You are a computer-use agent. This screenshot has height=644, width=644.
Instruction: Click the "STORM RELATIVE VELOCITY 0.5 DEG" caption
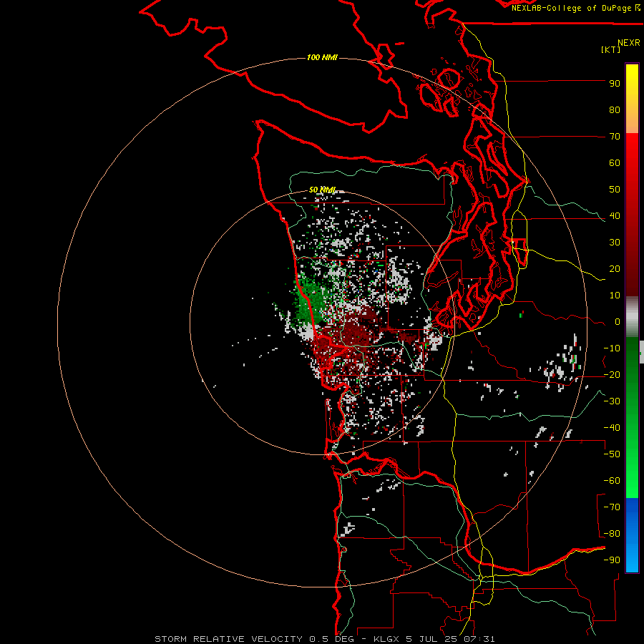(x=257, y=639)
